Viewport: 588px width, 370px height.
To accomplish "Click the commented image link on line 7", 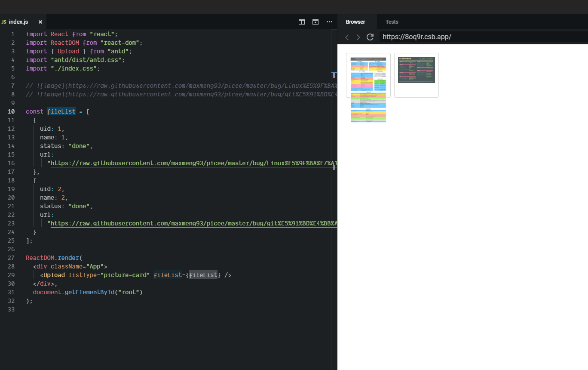I will [181, 86].
